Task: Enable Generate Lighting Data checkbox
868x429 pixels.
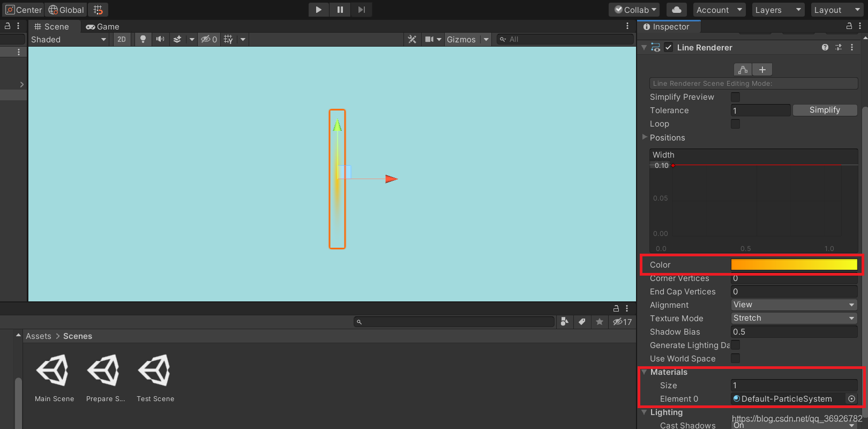Action: click(x=736, y=345)
